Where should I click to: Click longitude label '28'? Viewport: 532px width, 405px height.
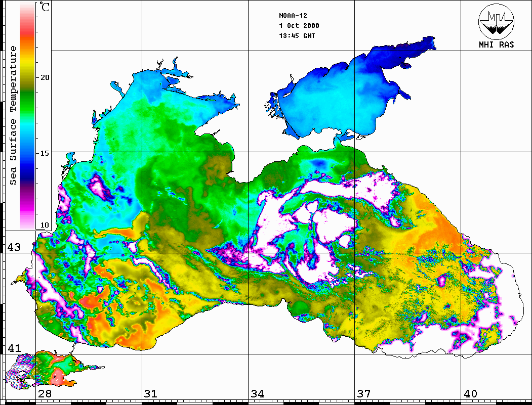tap(45, 394)
